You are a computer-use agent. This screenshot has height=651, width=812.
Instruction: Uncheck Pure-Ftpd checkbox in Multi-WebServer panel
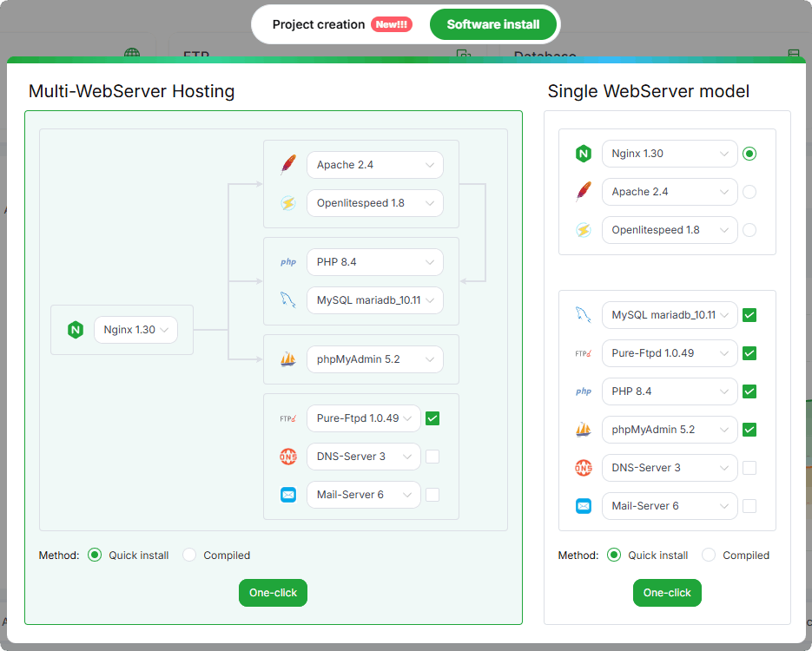432,418
